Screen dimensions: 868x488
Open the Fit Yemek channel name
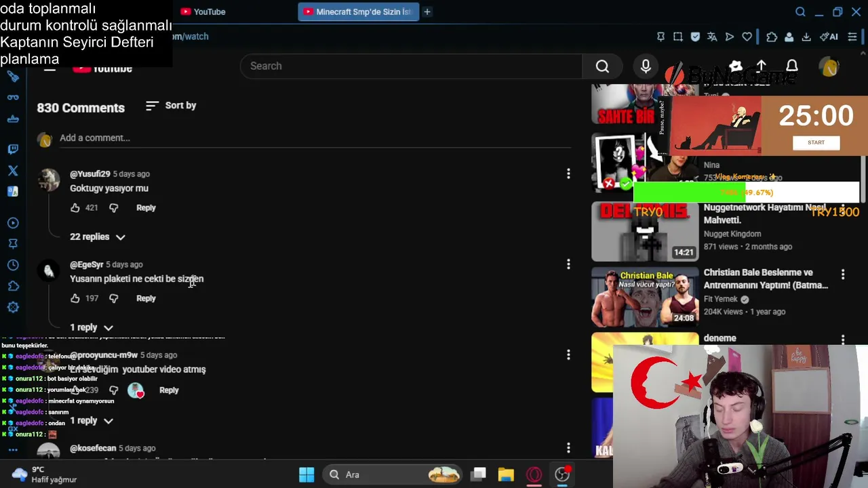(x=720, y=299)
